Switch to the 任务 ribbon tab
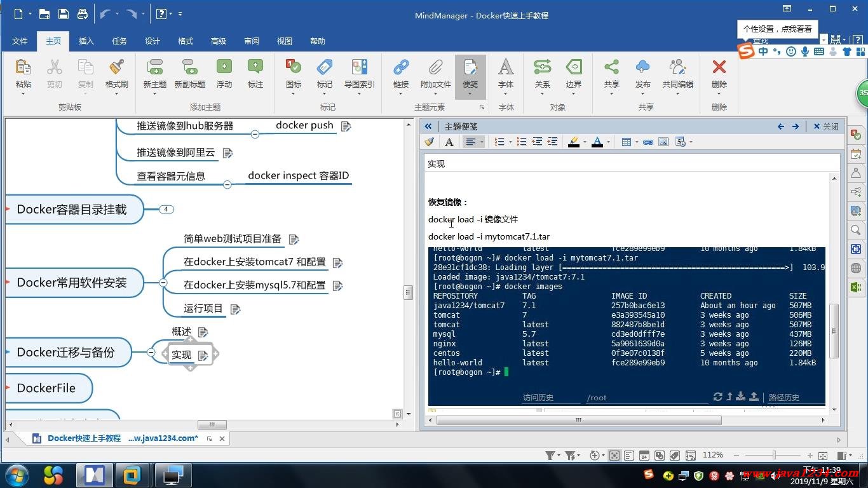868x488 pixels. [119, 41]
